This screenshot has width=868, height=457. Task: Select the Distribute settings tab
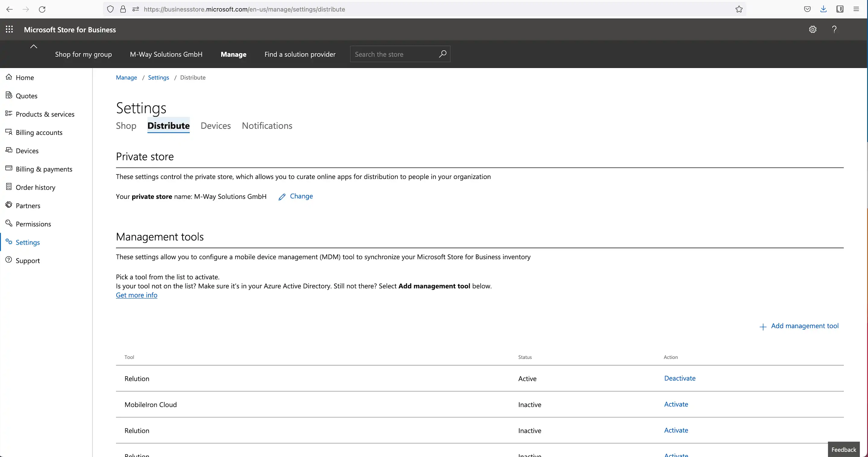pos(168,126)
